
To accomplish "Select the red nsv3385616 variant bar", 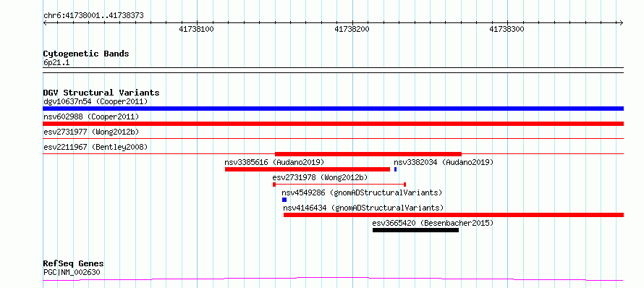I will 308,169.
